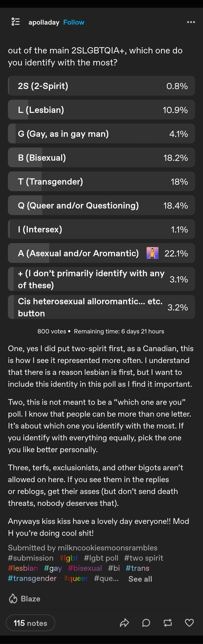Open the rainbow-colored #lgbt tag
The height and width of the screenshot is (644, 203).
tap(69, 558)
